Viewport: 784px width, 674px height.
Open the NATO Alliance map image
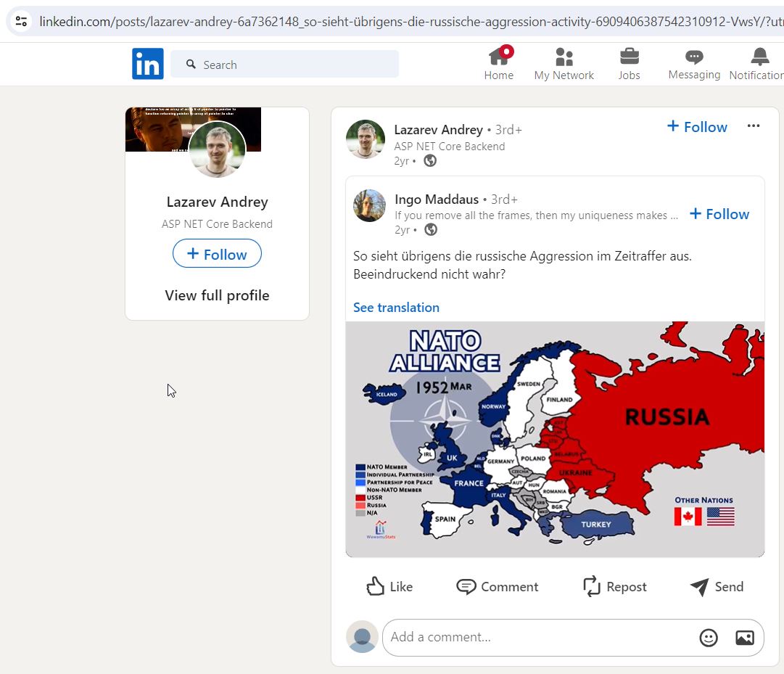coord(555,439)
